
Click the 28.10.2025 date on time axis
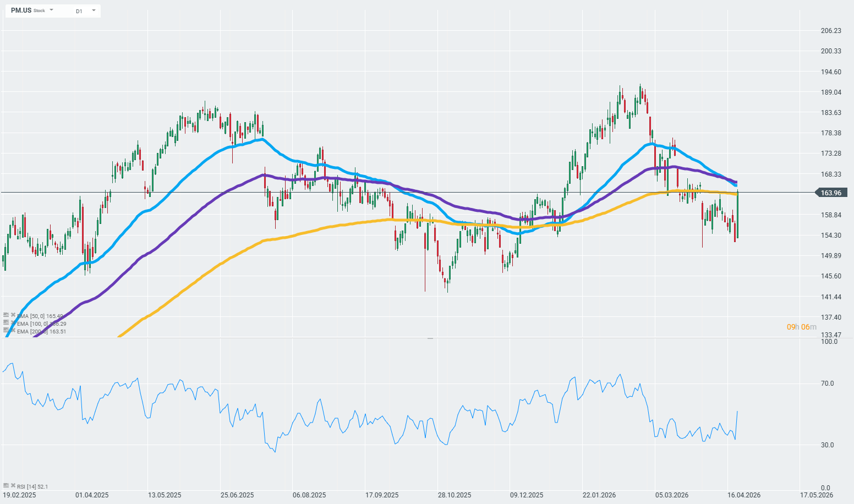click(454, 495)
